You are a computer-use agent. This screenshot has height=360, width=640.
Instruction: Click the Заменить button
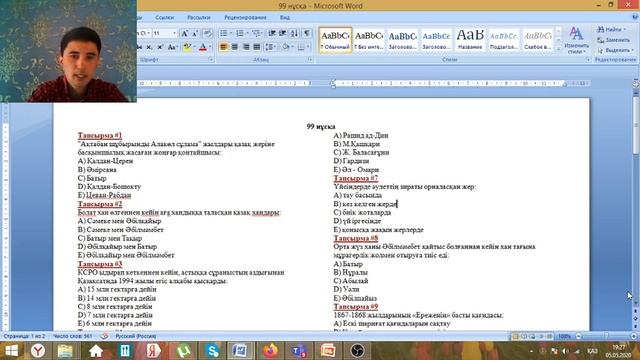click(613, 40)
